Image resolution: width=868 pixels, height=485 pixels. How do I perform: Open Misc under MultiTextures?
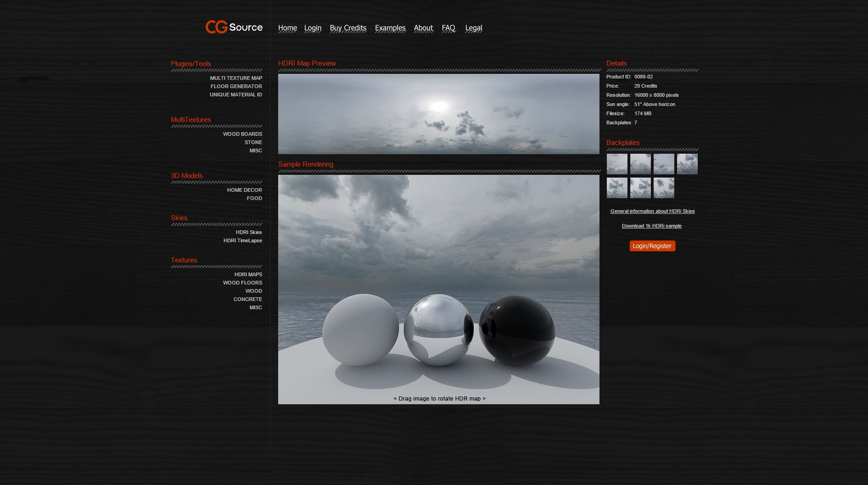tap(256, 151)
